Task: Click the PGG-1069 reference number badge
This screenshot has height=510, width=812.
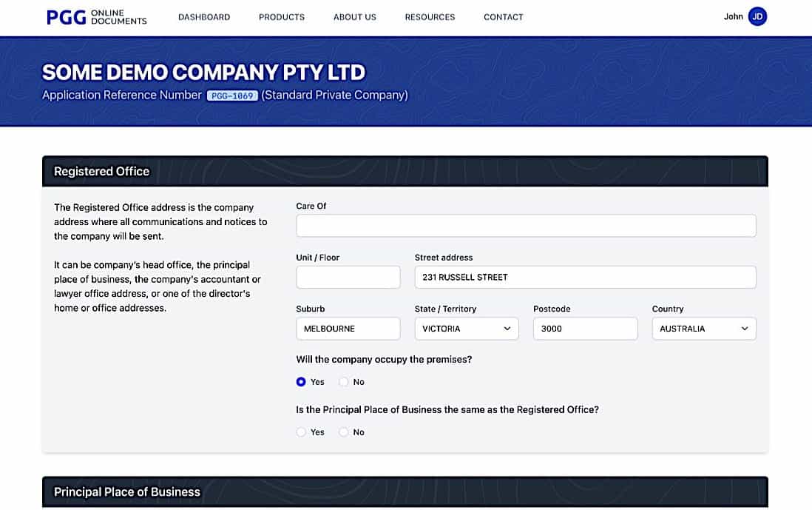Action: (x=231, y=95)
